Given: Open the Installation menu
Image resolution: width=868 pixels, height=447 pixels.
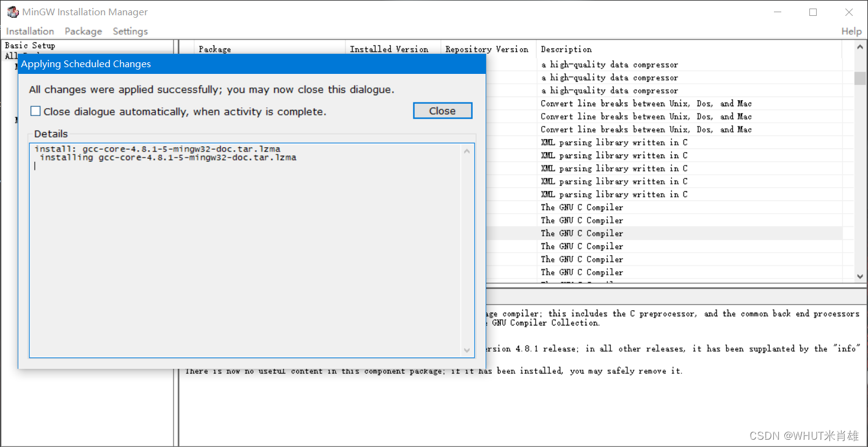Looking at the screenshot, I should [x=30, y=31].
